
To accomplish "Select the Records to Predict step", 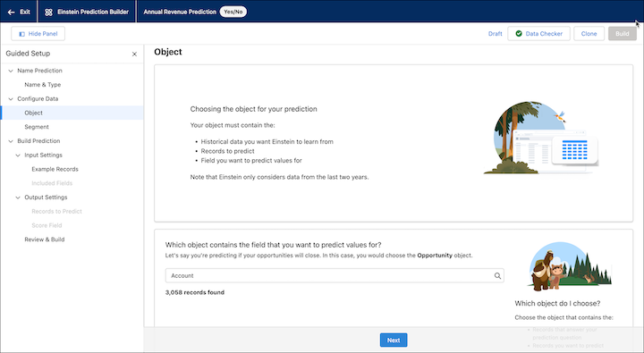I will (x=56, y=212).
